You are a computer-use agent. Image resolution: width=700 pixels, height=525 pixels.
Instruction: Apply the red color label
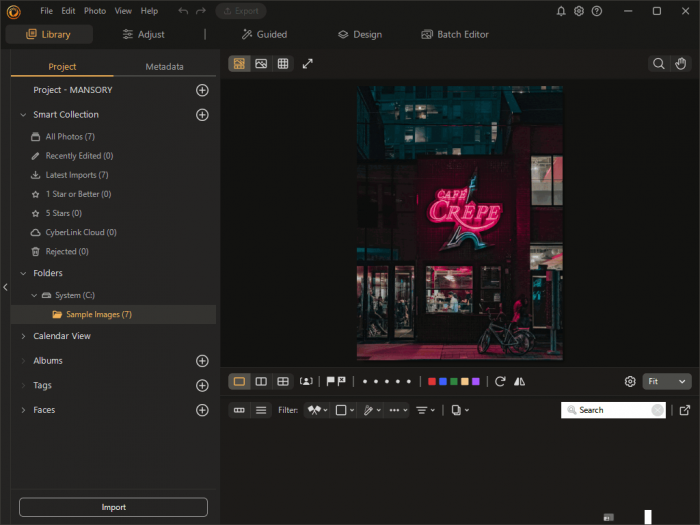coord(432,382)
